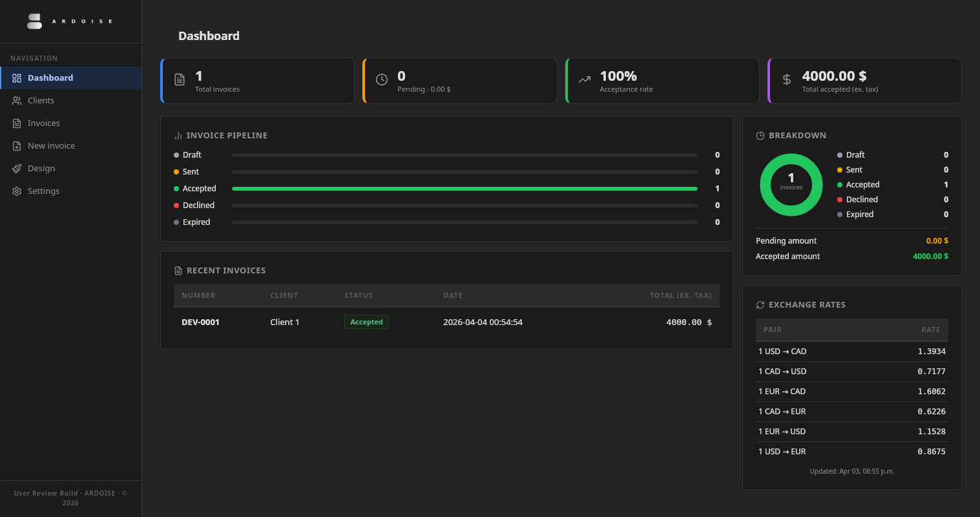Click the rate value 0.8675
The width and height of the screenshot is (980, 517).
click(x=932, y=452)
